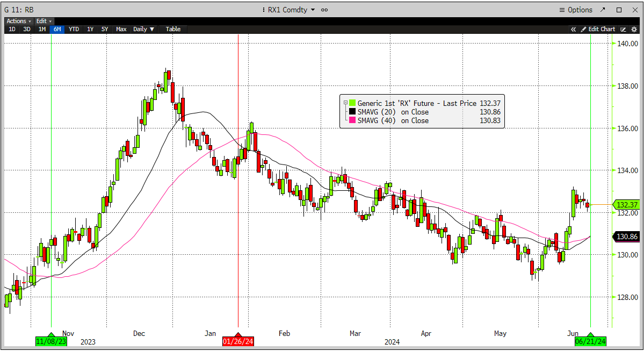Select the 6M tab
This screenshot has height=351, width=644.
[57, 29]
